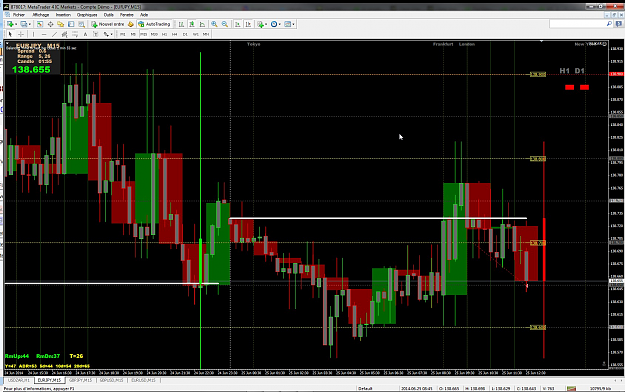The height and width of the screenshot is (392, 625).
Task: Open the Affichage menu
Action: click(x=41, y=15)
